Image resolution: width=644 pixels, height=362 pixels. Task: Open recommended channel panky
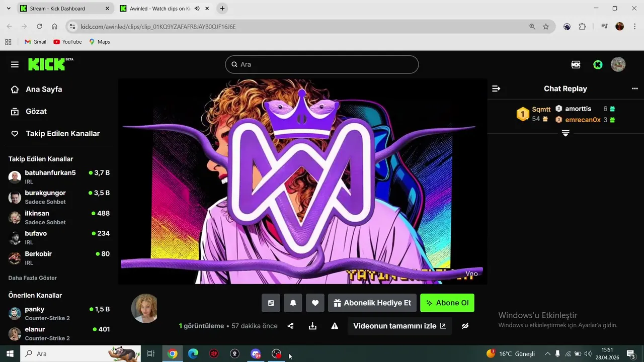[59, 313]
